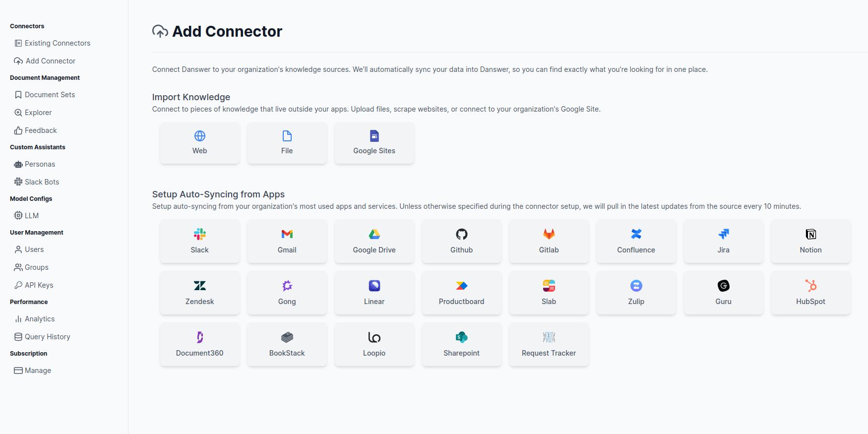Open the Google Sites connector card
This screenshot has width=868, height=434.
[374, 143]
